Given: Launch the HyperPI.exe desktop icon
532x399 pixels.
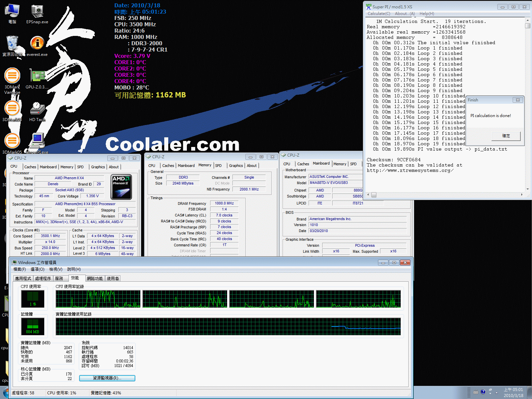Looking at the screenshot, I should (37, 143).
